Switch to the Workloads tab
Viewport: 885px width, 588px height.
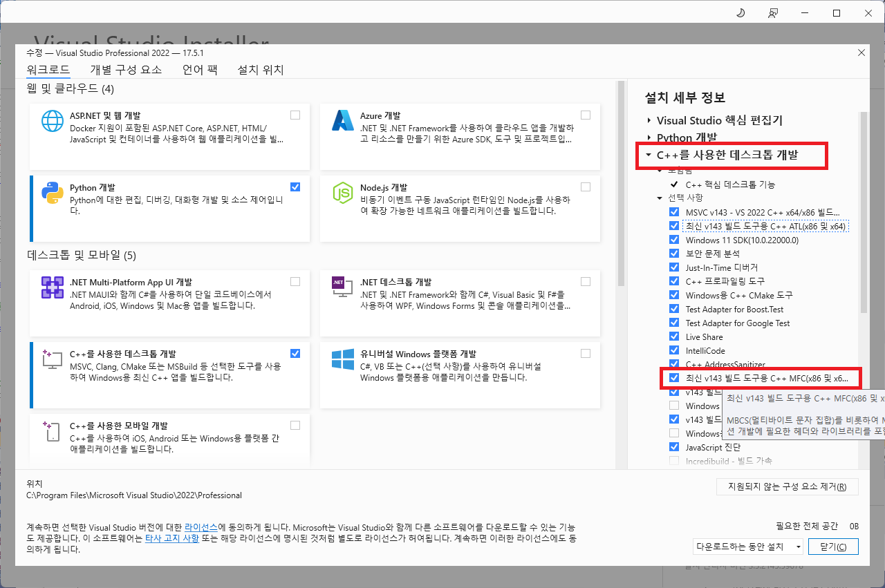(x=48, y=70)
